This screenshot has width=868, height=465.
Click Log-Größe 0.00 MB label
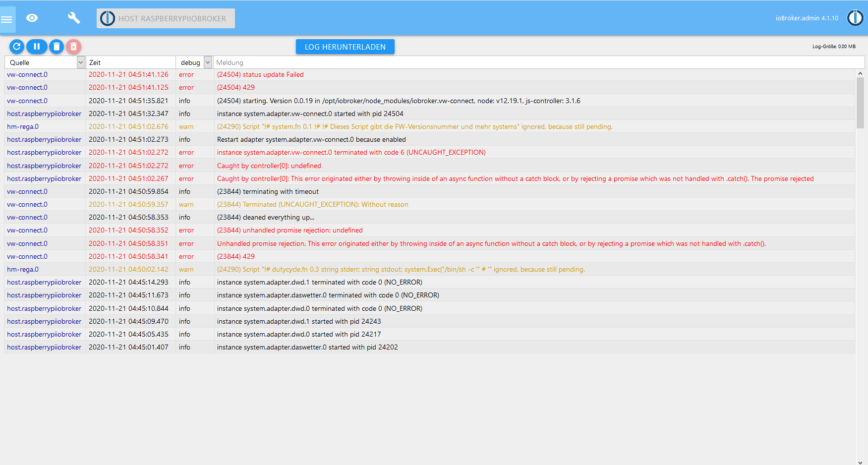[x=834, y=47]
